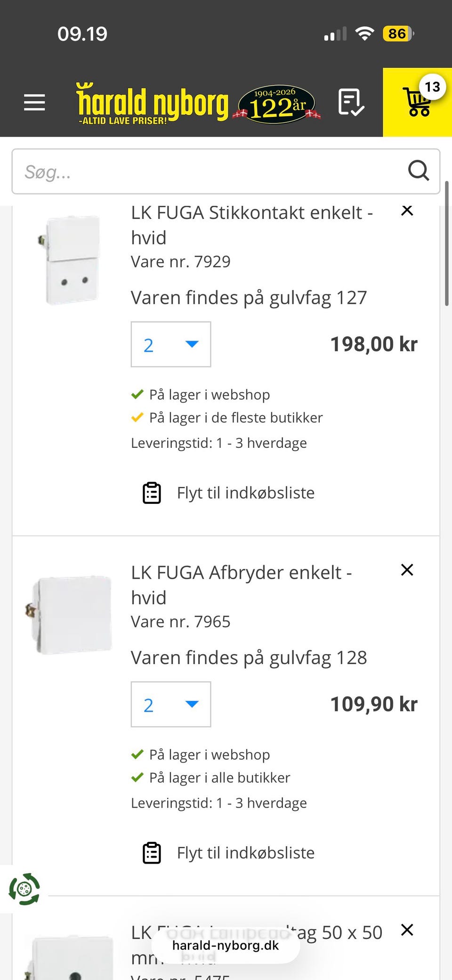Screen dimensions: 452x980
Task: Tap the harald-nyborg.dk address pill
Action: (226, 946)
